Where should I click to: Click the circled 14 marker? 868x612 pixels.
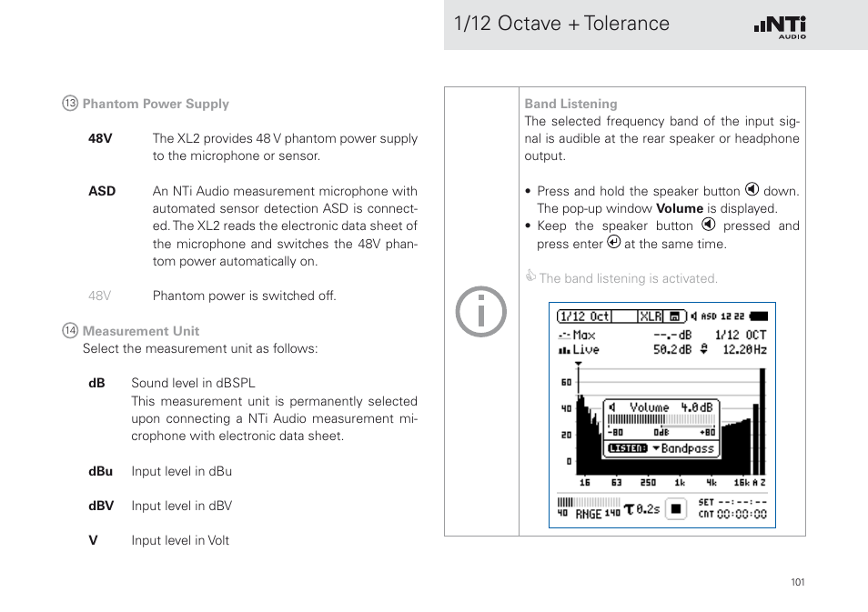pyautogui.click(x=70, y=330)
